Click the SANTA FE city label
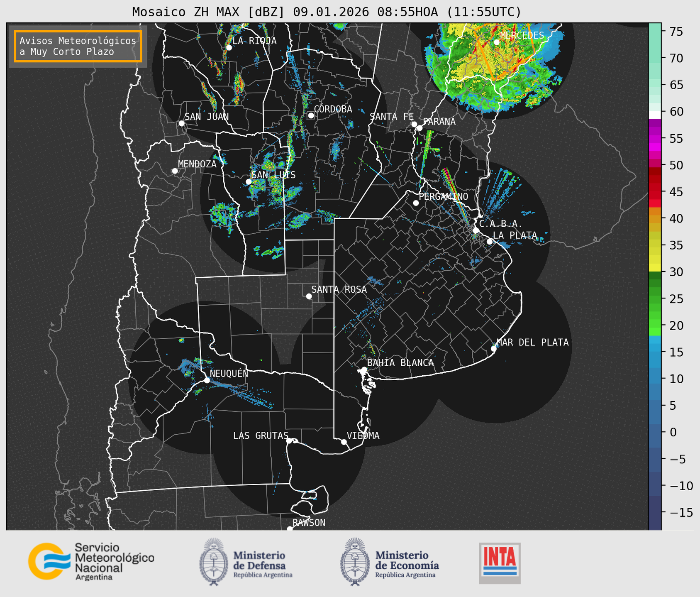Image resolution: width=700 pixels, height=597 pixels. 392,117
